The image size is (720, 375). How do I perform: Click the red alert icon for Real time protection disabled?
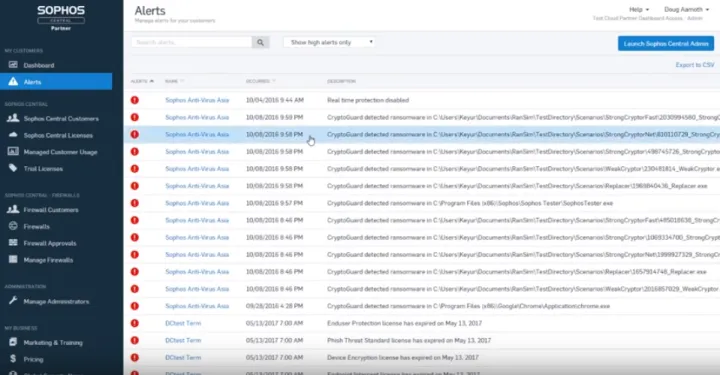pos(135,100)
